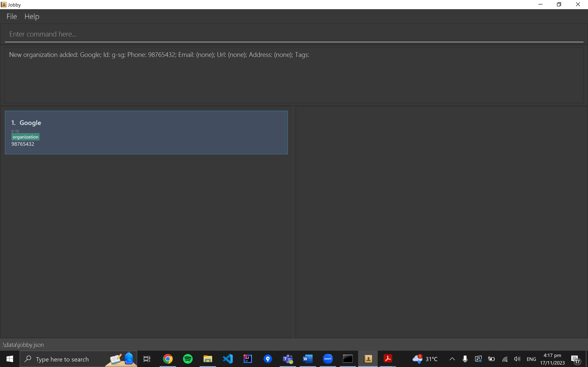Click the green organization tag label
This screenshot has height=367, width=588.
tap(25, 137)
